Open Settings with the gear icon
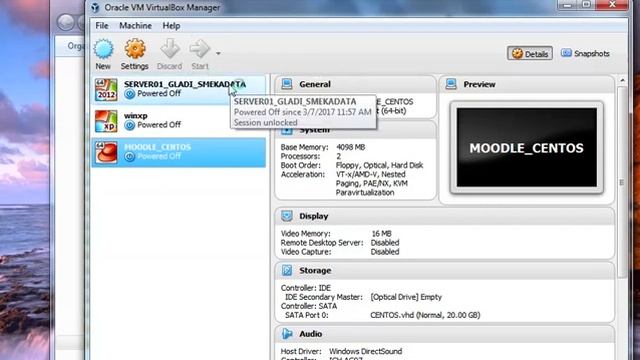640x360 pixels. pyautogui.click(x=135, y=49)
